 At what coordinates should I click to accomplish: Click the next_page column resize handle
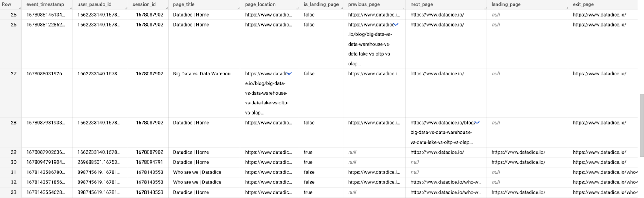(x=485, y=8)
